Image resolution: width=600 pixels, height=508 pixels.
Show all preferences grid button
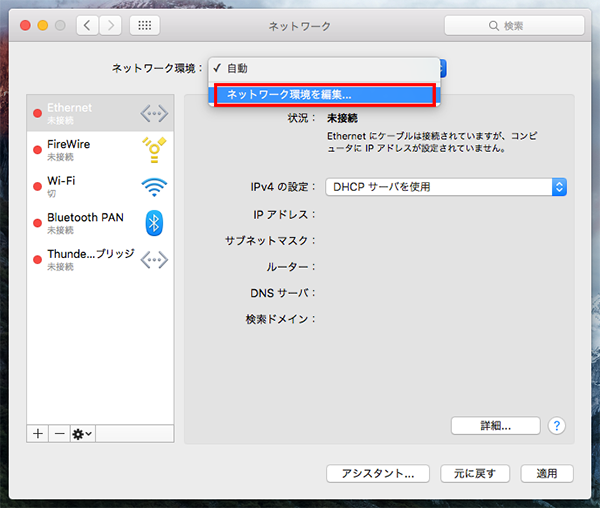(145, 26)
